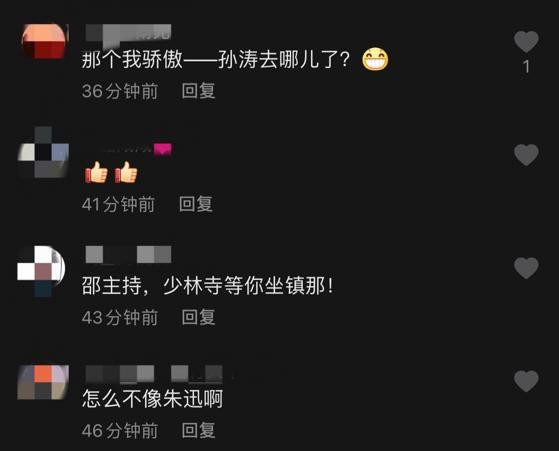Select the comment text 怎么不像朱迅啊
This screenshot has height=451, width=559.
tap(153, 399)
